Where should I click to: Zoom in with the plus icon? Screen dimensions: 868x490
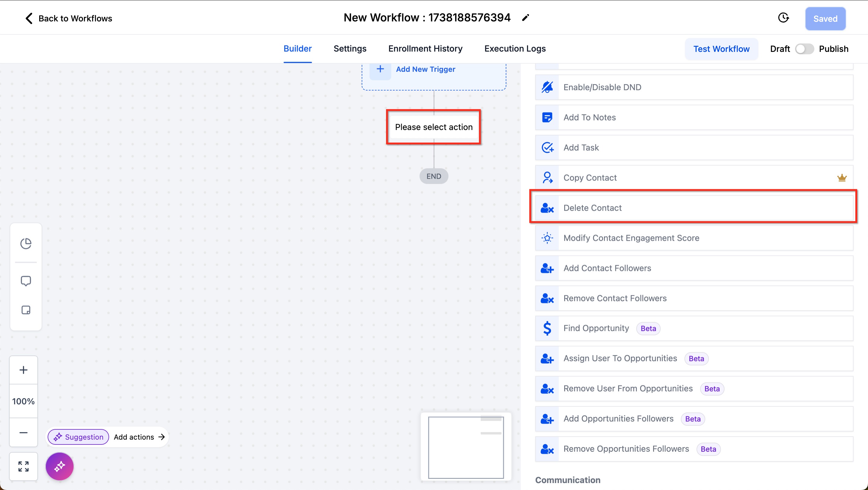23,370
